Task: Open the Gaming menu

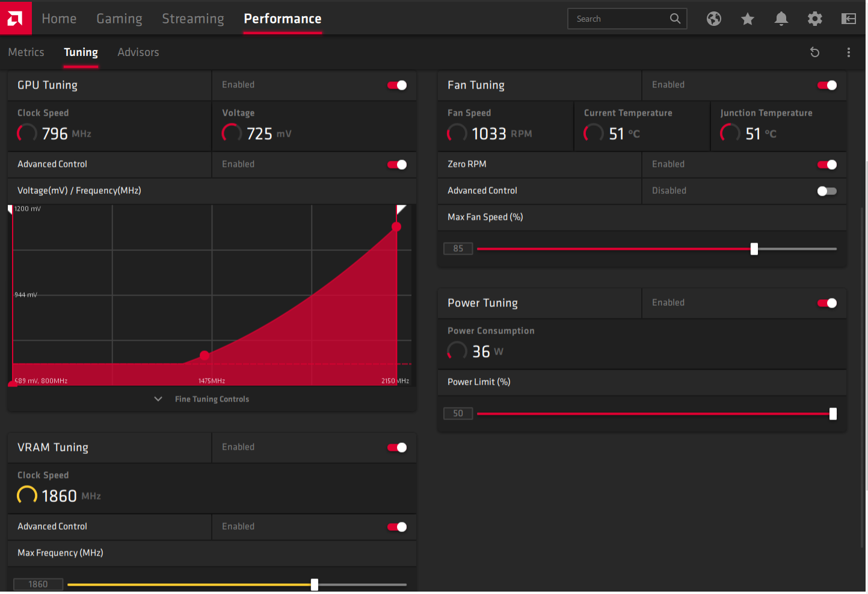Action: click(x=119, y=19)
